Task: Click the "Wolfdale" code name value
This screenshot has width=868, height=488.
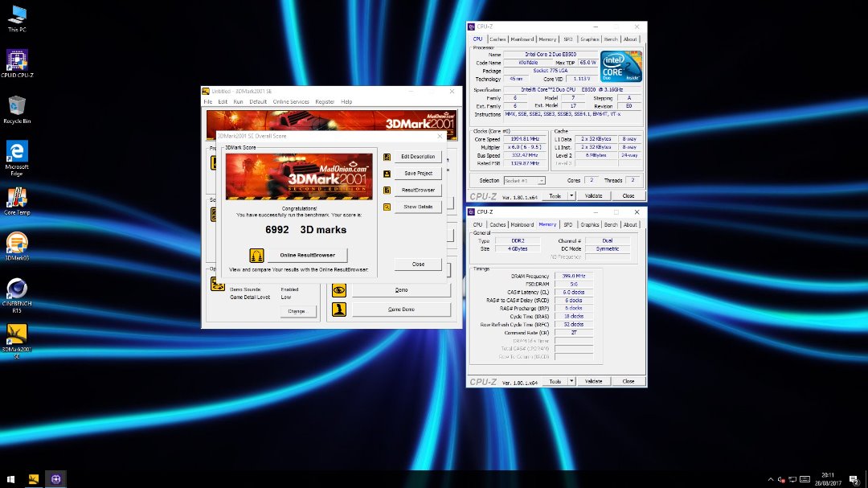Action: 528,63
